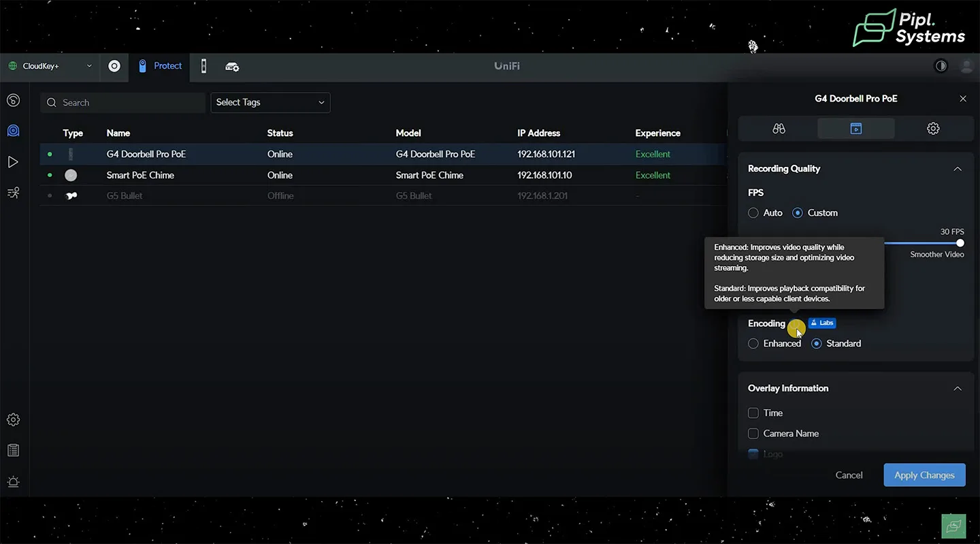980x544 pixels.
Task: Open the binoculars overview tab in panel
Action: (x=779, y=129)
